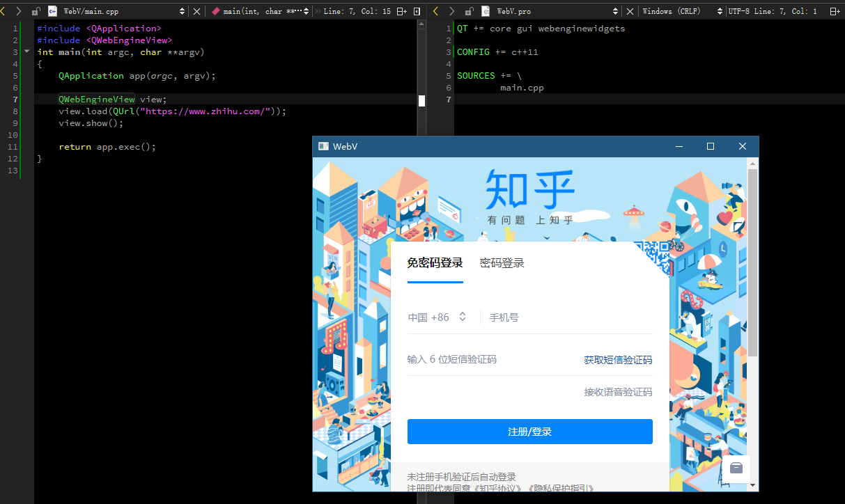Switch to the 密码登录 tab
The height and width of the screenshot is (504, 845).
point(501,263)
